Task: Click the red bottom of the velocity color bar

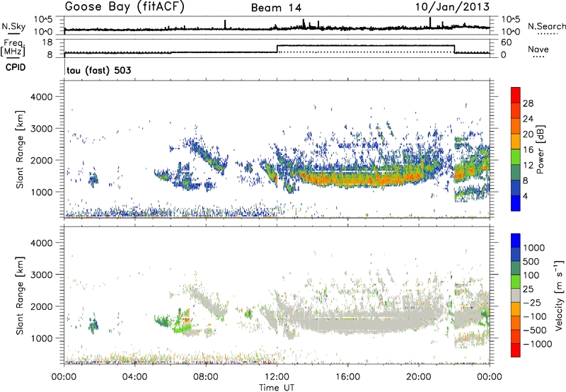Action: (516, 350)
